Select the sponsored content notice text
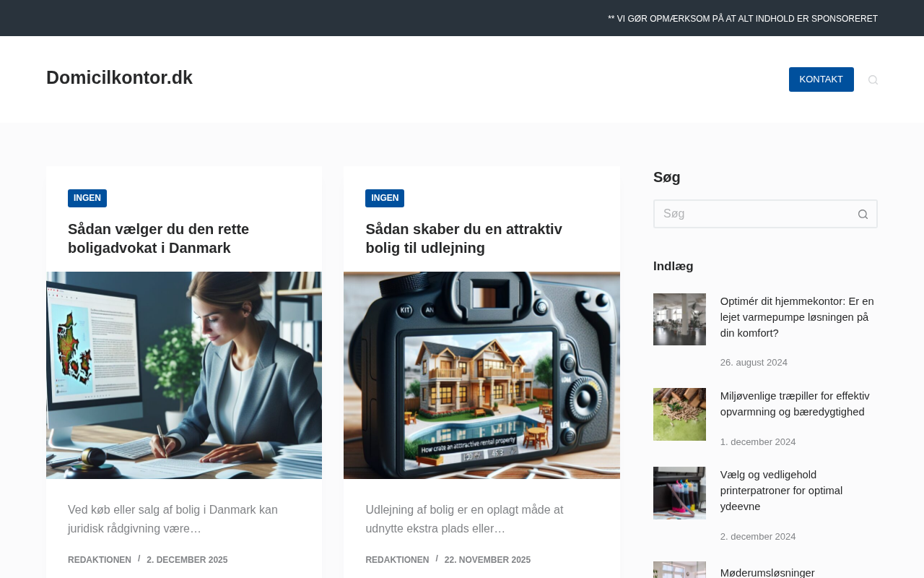 (743, 19)
